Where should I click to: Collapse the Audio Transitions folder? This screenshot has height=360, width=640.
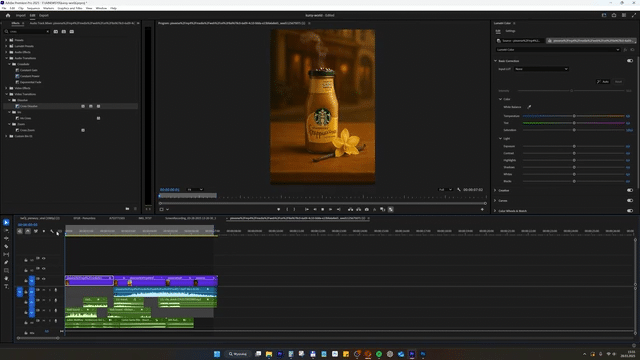(7, 58)
